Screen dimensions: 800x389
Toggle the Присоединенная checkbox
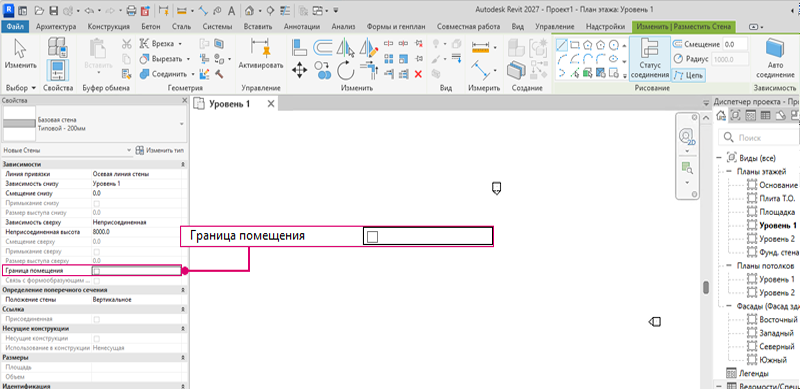96,319
